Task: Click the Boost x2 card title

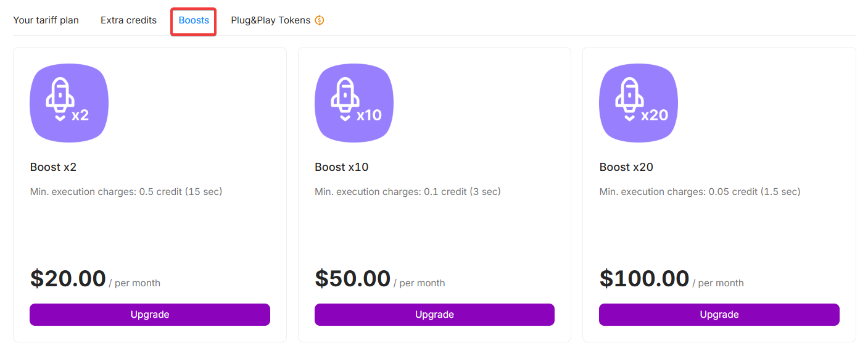Action: [53, 167]
